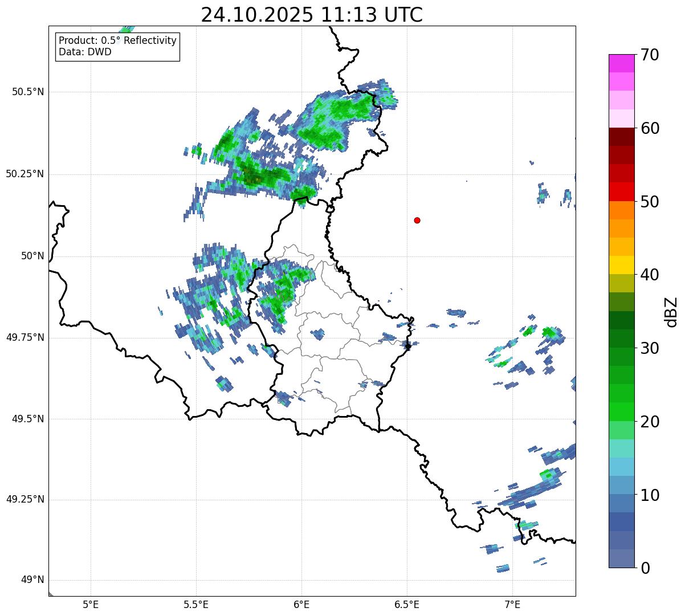Click the 'Data: DWD' label
Image resolution: width=685 pixels, height=616 pixels.
[85, 52]
